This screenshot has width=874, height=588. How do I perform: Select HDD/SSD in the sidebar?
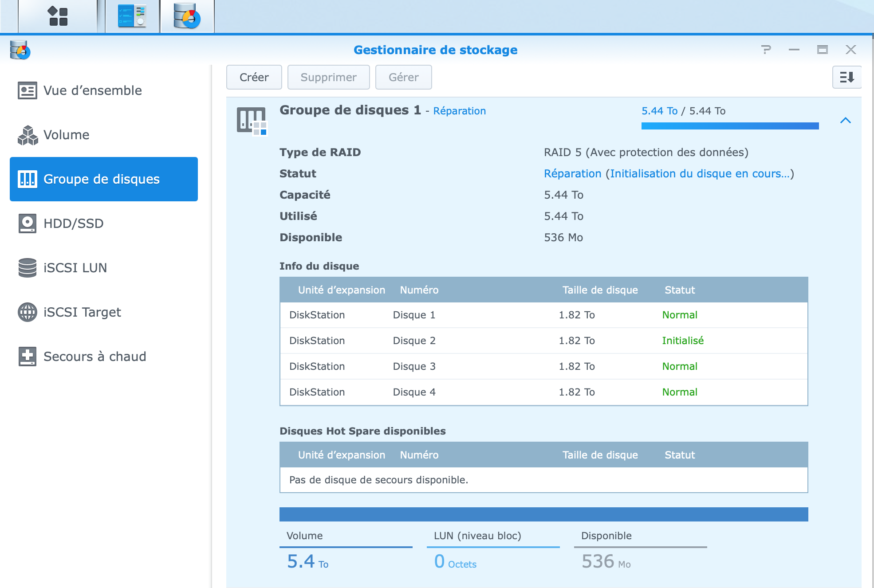pos(73,223)
